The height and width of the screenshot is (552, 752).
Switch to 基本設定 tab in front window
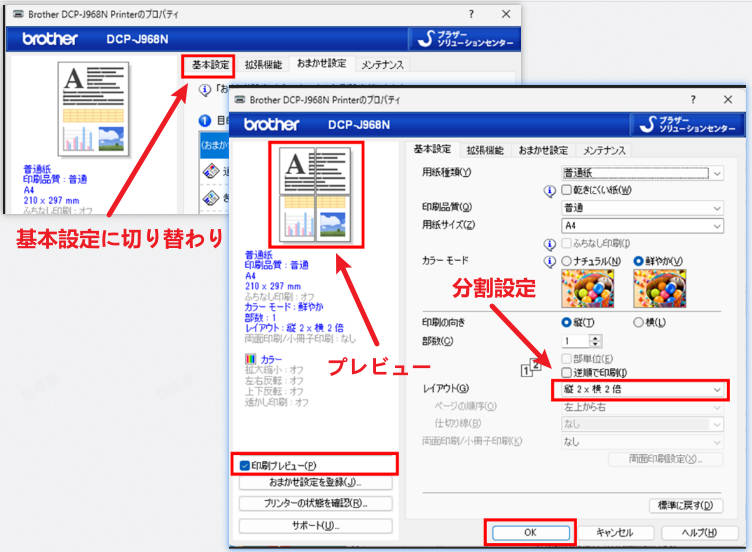point(432,150)
